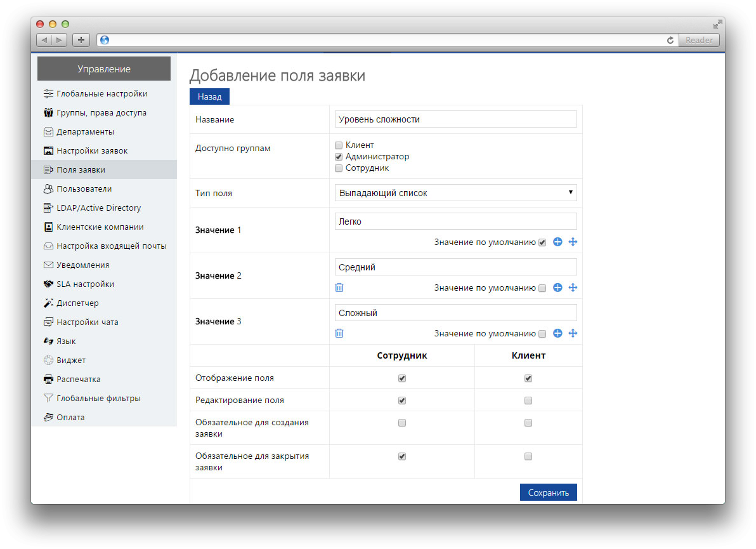Click the browser add tab plus button

coord(81,40)
